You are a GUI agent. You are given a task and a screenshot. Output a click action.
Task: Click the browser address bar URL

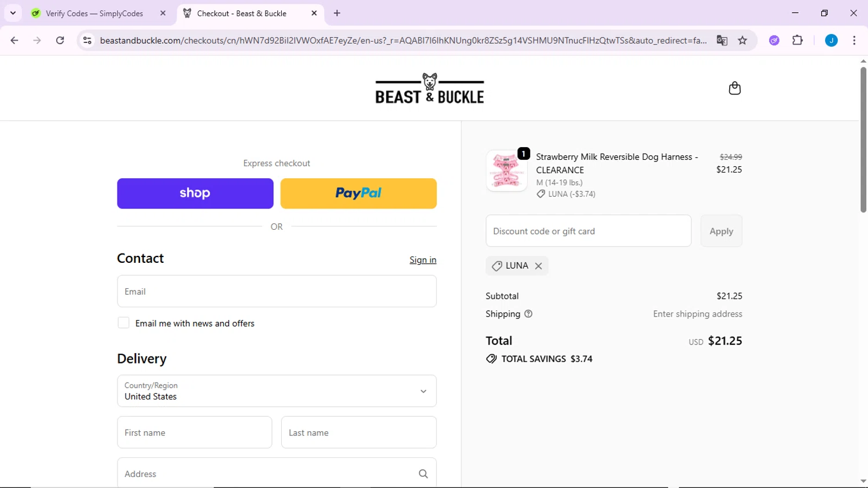pos(403,41)
